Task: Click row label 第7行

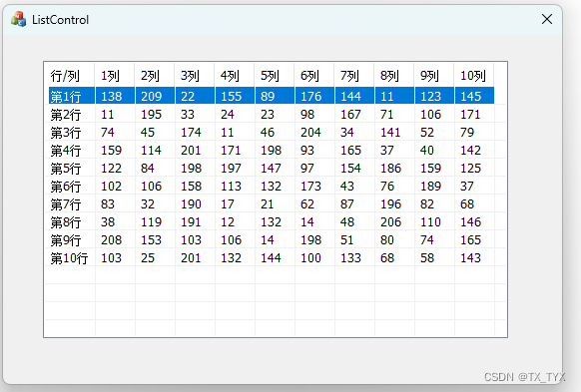Action: (x=66, y=203)
